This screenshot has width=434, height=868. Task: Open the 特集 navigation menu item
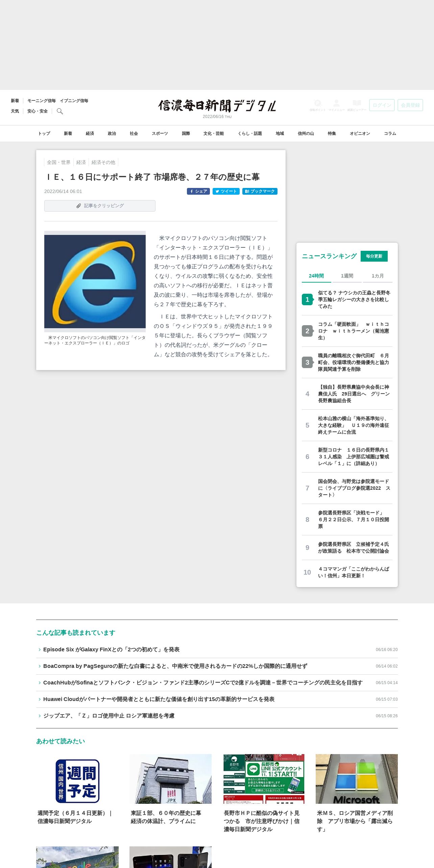[332, 134]
